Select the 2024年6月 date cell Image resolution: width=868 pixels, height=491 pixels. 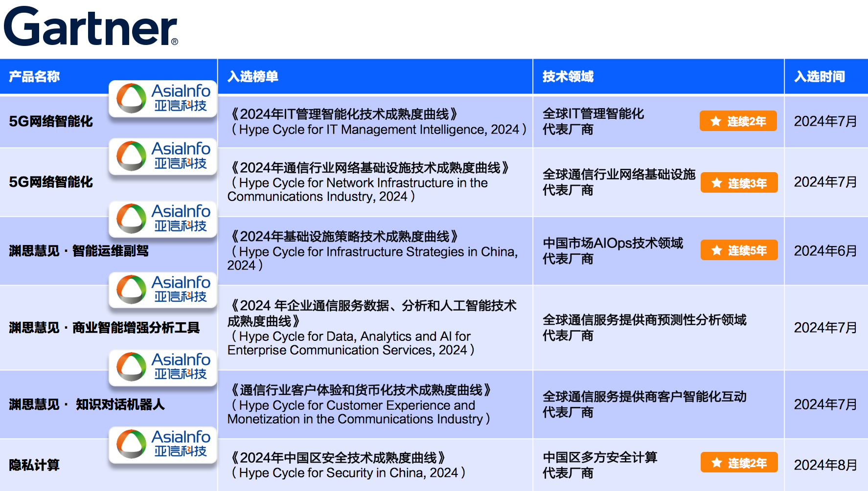[x=825, y=251]
